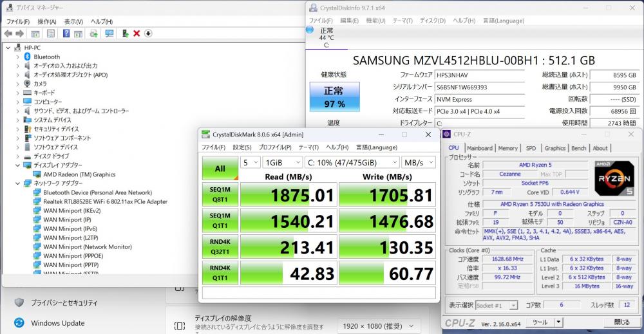
Task: Select WAN Miniport (IKEv2) entry
Action: 72,210
